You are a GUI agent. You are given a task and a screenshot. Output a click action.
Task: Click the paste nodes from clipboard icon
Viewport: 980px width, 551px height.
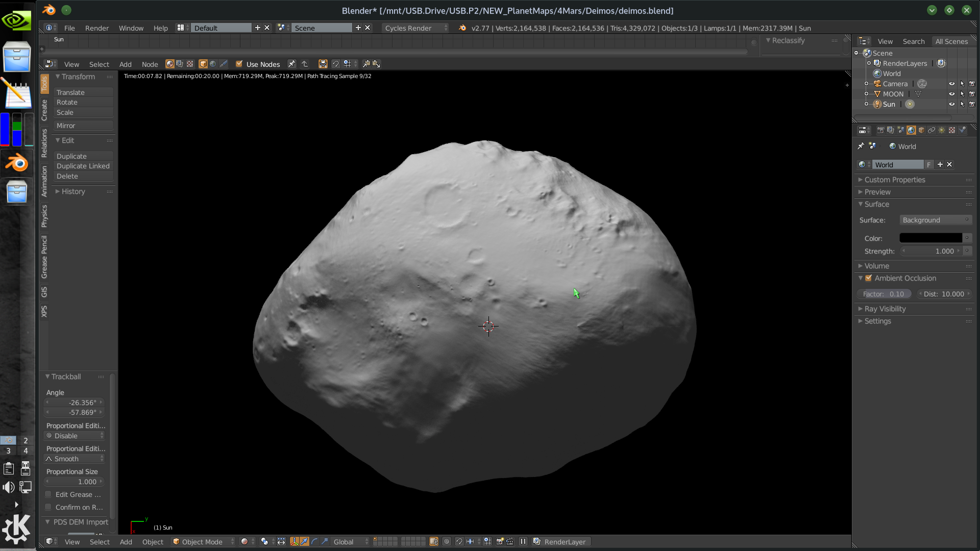(377, 64)
